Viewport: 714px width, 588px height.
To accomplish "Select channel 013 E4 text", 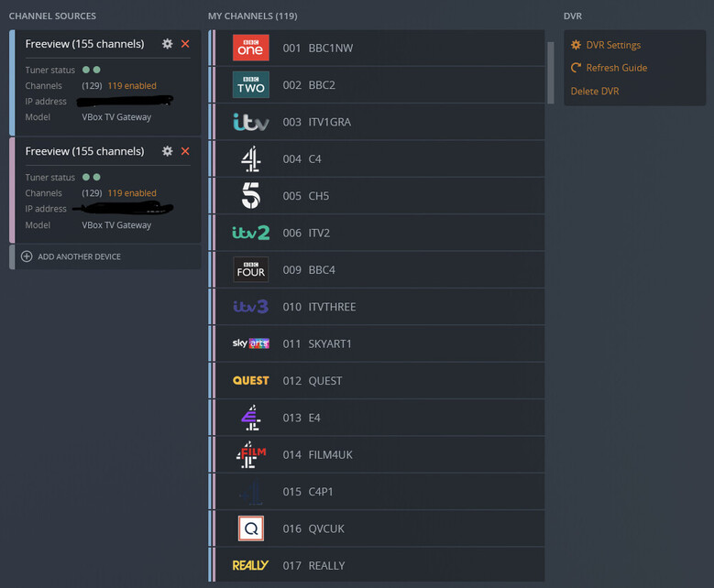I will point(302,418).
